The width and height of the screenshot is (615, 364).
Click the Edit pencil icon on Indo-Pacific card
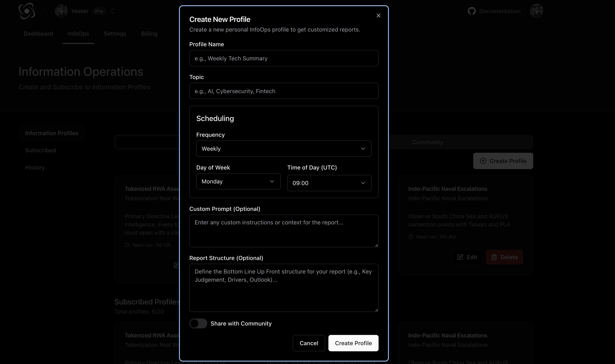pyautogui.click(x=460, y=257)
